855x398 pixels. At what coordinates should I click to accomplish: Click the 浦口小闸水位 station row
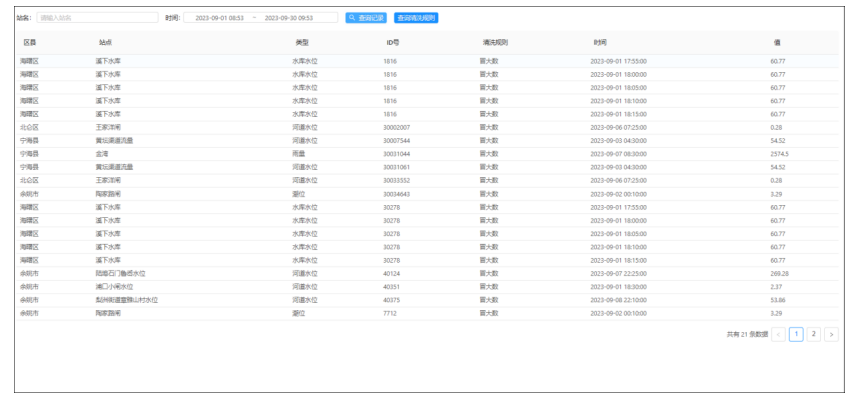pos(428,287)
